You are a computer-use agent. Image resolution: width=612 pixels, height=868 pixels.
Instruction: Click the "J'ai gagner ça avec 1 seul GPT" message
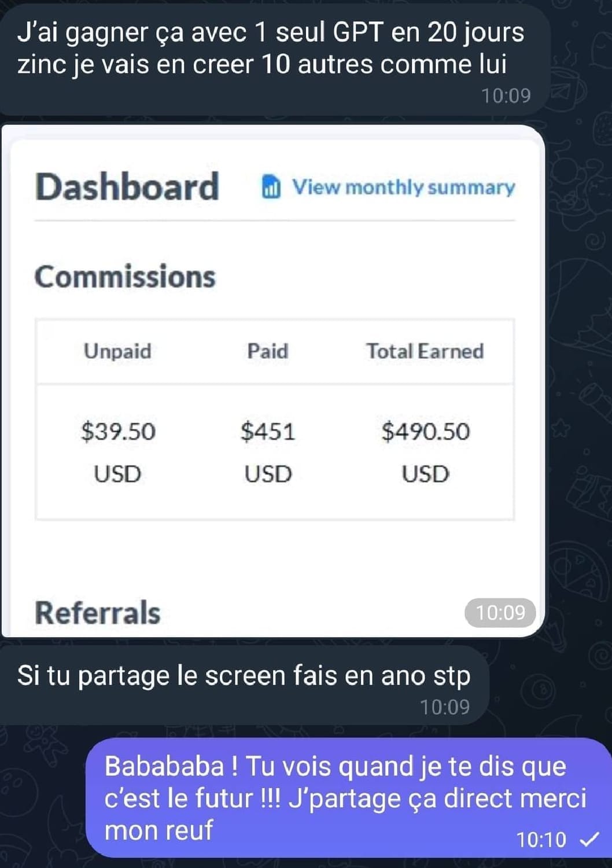pos(270,48)
